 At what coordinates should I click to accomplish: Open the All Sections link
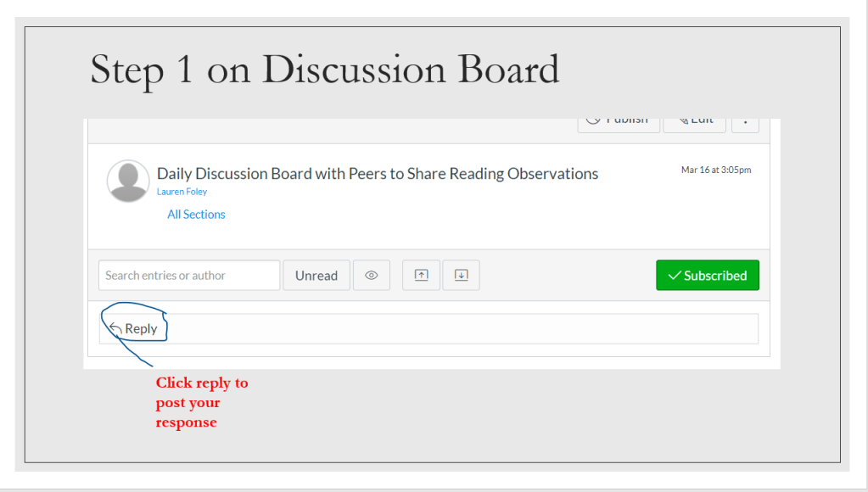(196, 215)
